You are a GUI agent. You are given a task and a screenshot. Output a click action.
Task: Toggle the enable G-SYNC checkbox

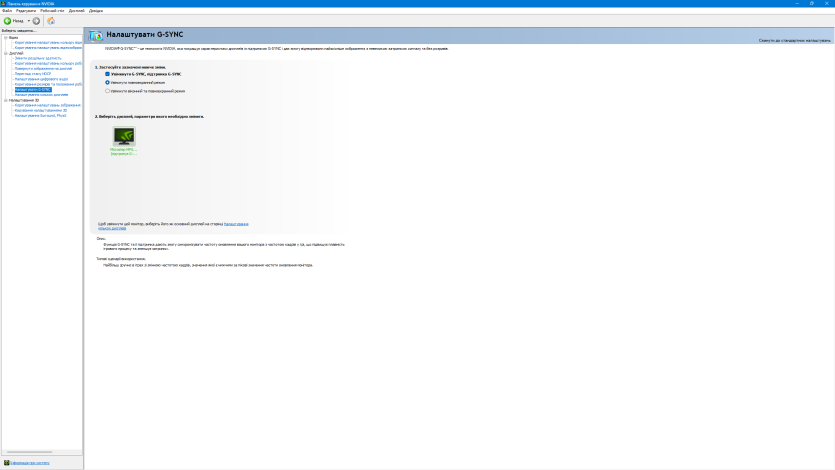108,74
